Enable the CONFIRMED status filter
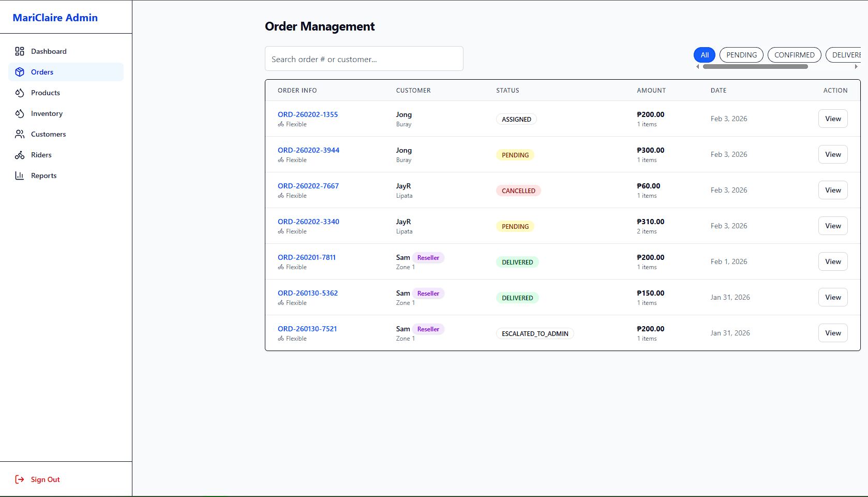The height and width of the screenshot is (497, 868). [x=794, y=55]
